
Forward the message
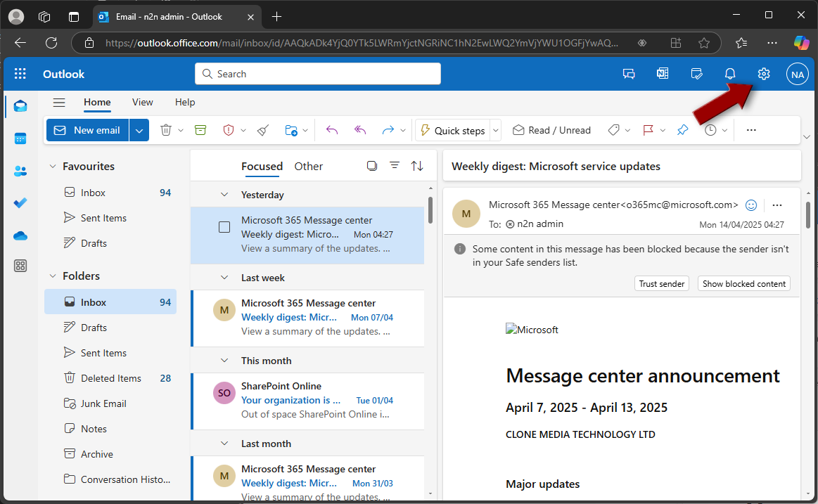tap(388, 130)
